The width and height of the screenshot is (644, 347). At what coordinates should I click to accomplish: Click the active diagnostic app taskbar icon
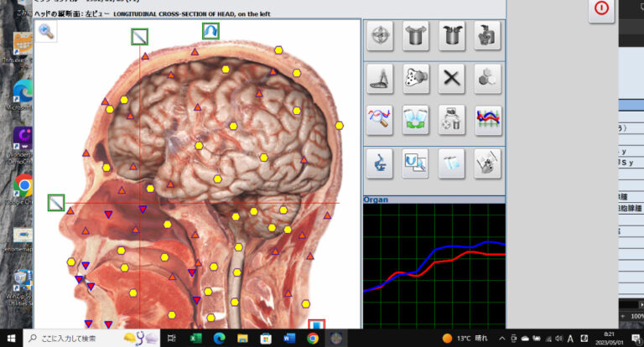[336, 339]
